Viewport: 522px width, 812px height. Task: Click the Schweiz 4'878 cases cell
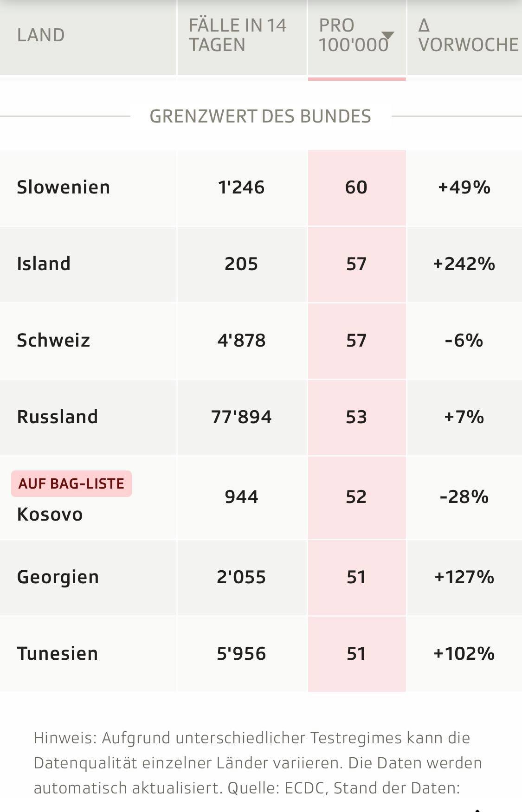241,341
